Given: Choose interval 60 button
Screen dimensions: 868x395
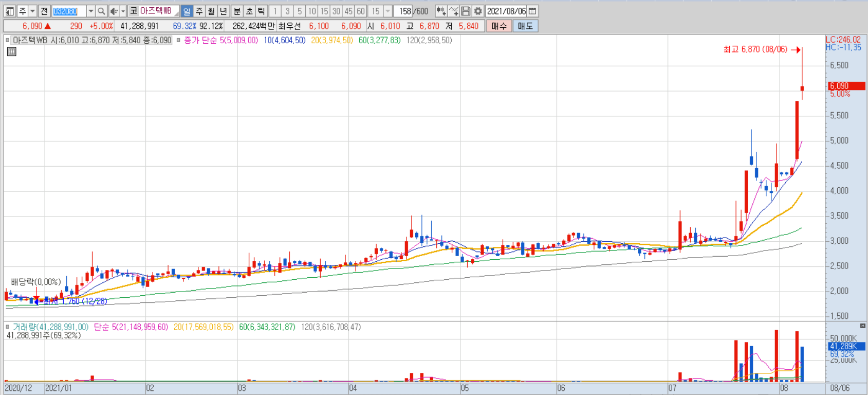Looking at the screenshot, I should [361, 11].
